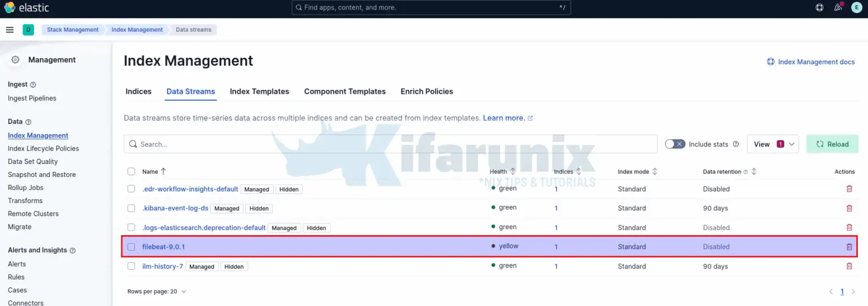The height and width of the screenshot is (306, 868).
Task: Go to previous page arrow
Action: click(x=831, y=292)
